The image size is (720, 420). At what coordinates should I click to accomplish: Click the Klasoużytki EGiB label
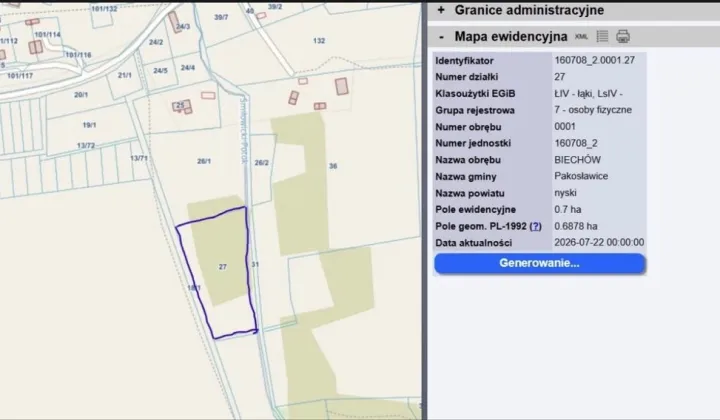[x=475, y=94]
